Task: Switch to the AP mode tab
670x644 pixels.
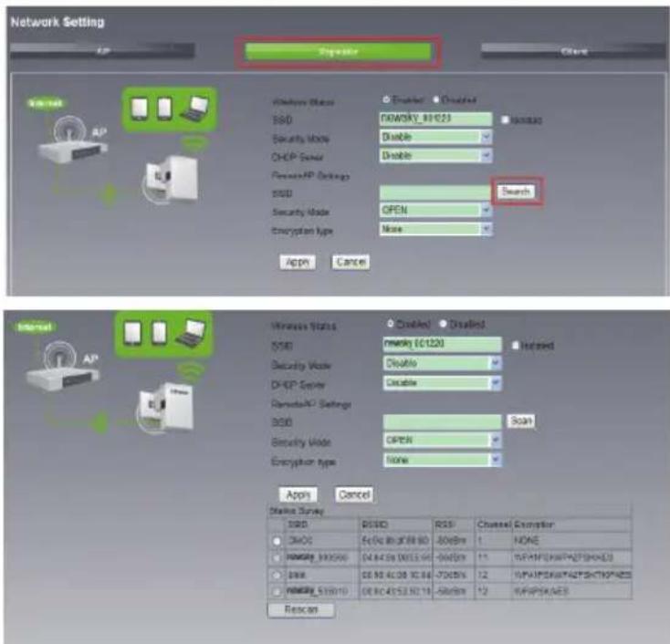Action: tap(102, 51)
